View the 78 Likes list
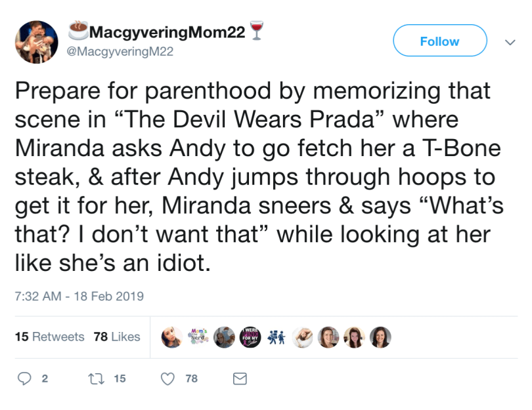The height and width of the screenshot is (410, 532). 117,337
